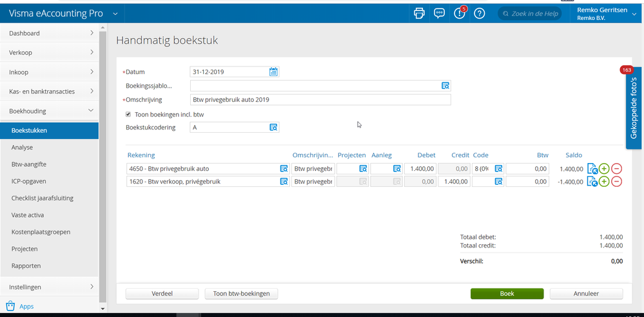Click sidebar scrollbar down arrow

tap(102, 309)
